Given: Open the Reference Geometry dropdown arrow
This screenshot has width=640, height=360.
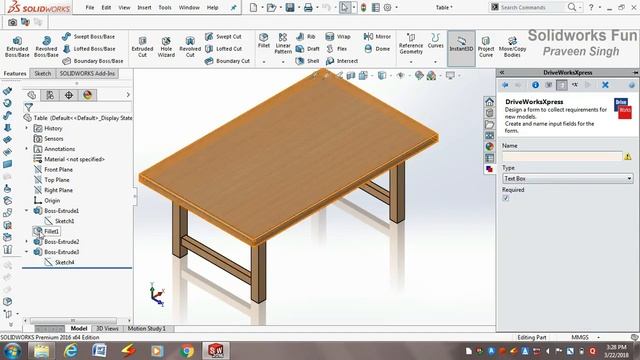Looking at the screenshot, I should click(x=411, y=62).
